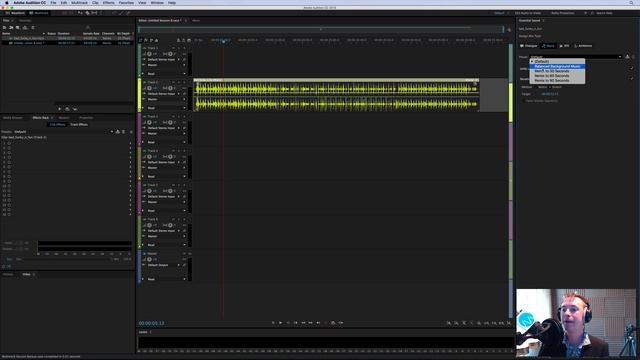
Task: Show Inputs/Outputs view in editor toolbar
Action: pyautogui.click(x=141, y=40)
